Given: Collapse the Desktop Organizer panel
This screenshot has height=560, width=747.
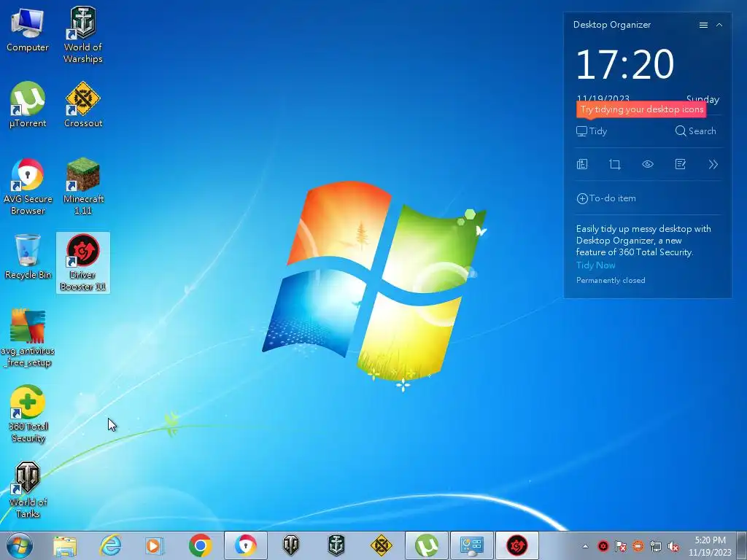Looking at the screenshot, I should [719, 25].
